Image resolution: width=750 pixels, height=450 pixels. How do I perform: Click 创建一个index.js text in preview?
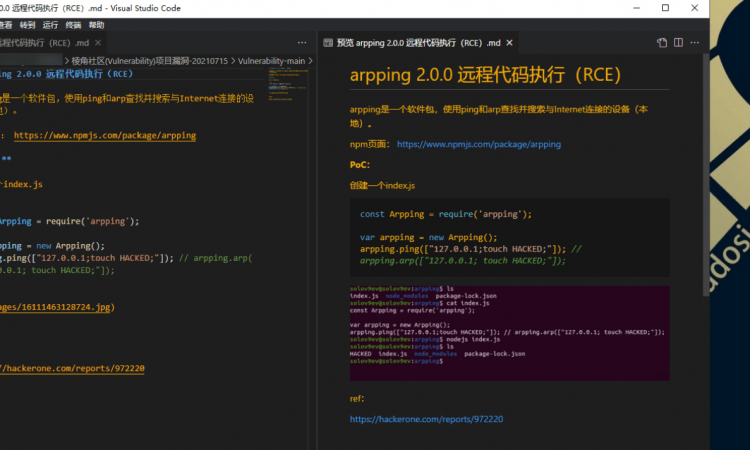pos(382,186)
